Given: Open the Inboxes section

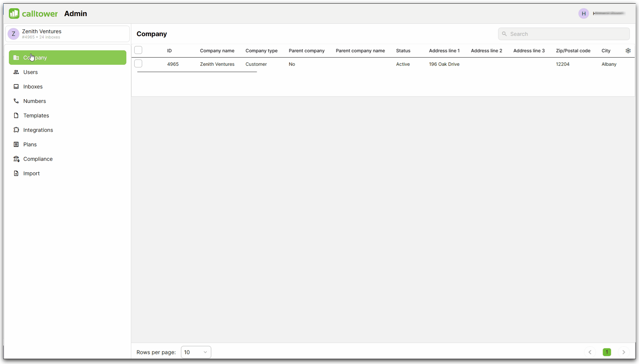Looking at the screenshot, I should [33, 86].
